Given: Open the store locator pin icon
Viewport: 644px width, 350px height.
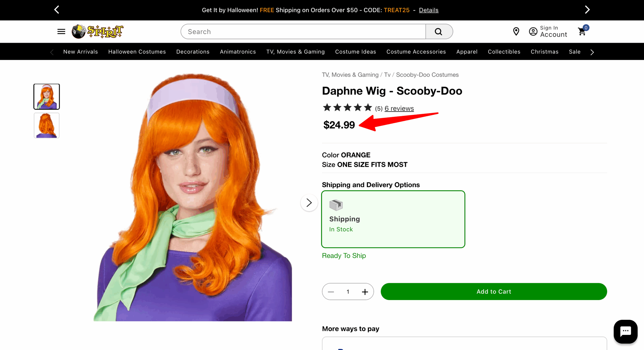Looking at the screenshot, I should (516, 32).
